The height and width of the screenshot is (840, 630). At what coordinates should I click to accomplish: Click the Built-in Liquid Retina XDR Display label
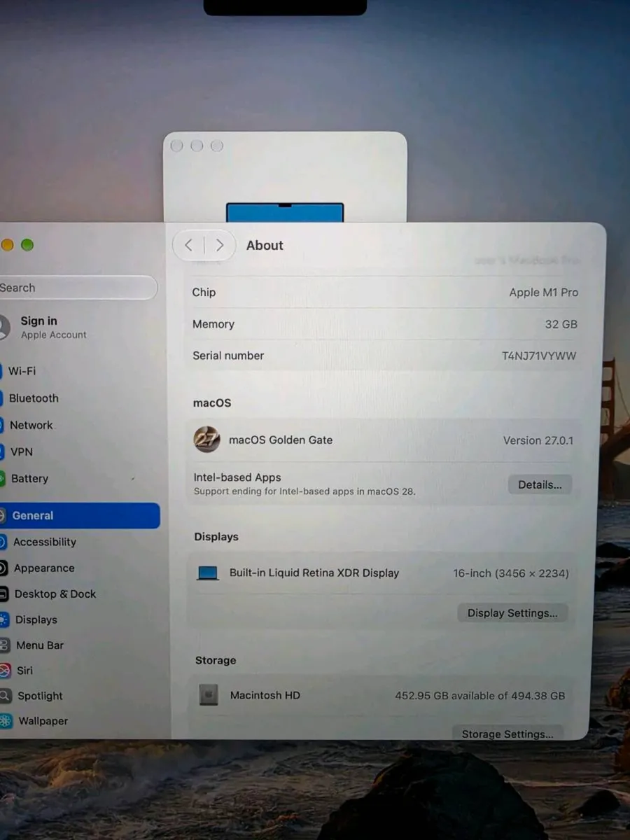(x=314, y=573)
